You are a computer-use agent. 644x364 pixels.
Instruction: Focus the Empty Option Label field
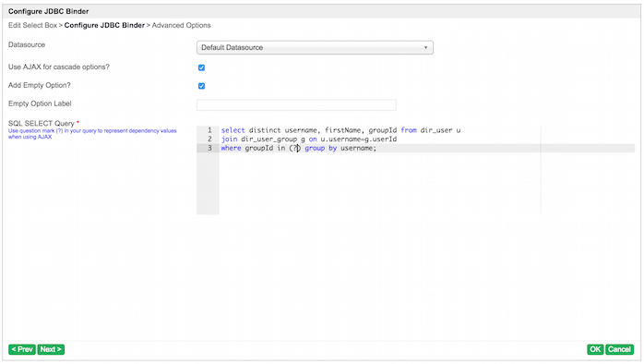click(296, 105)
